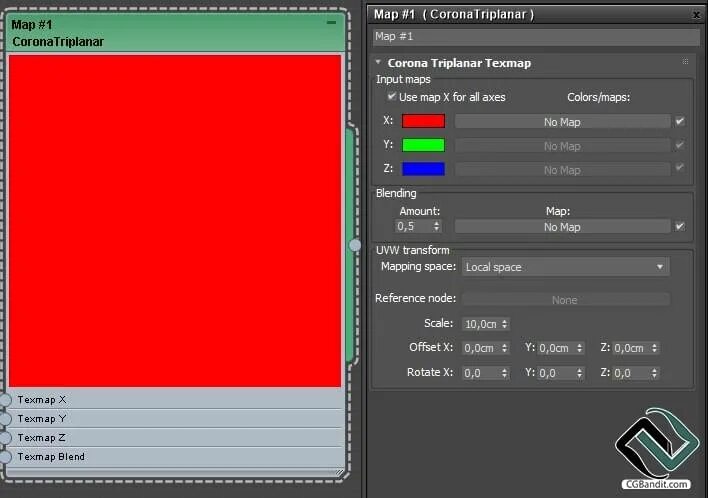Click the Texmap Z input socket
Viewport: 708px width, 498px height.
click(5, 437)
